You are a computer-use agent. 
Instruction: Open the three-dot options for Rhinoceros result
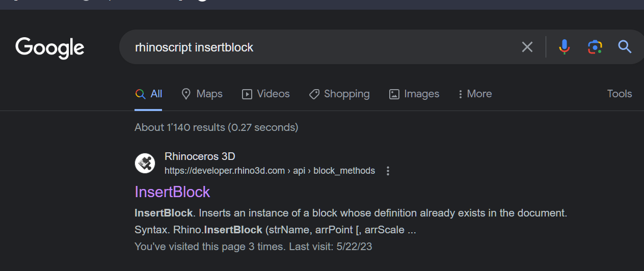388,171
